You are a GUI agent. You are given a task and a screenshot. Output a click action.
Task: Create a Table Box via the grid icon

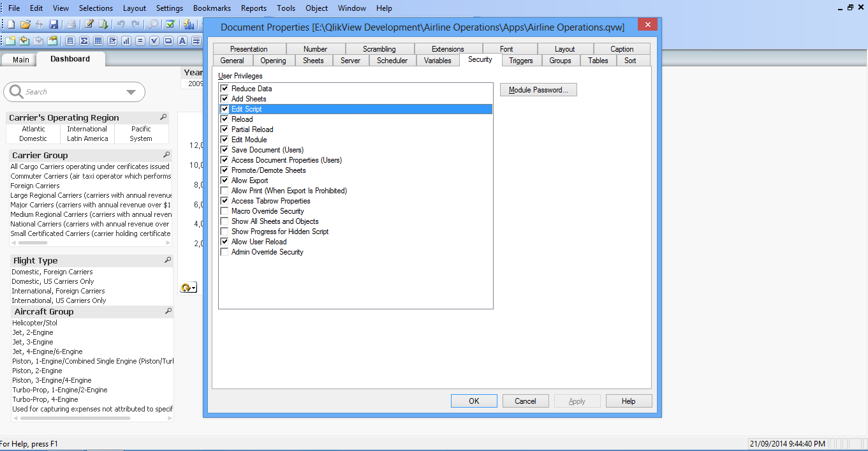(x=98, y=41)
